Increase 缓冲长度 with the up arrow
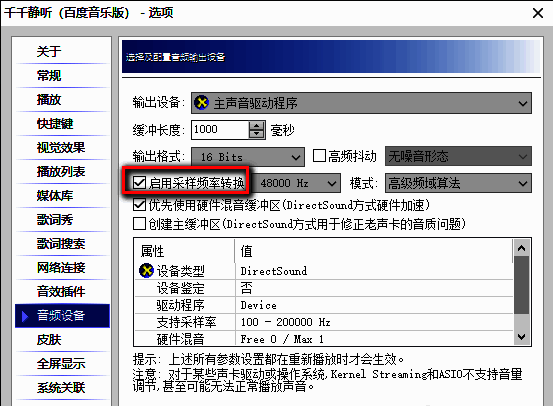This screenshot has width=553, height=406. (257, 126)
